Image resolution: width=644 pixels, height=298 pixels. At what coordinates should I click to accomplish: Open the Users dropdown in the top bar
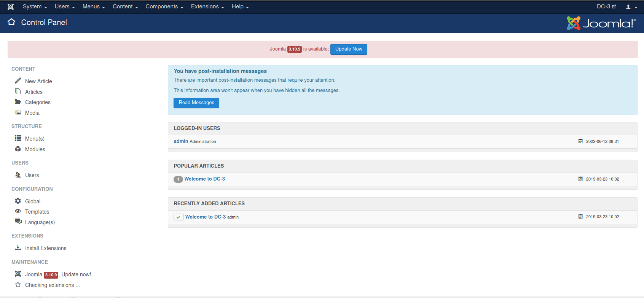click(65, 6)
